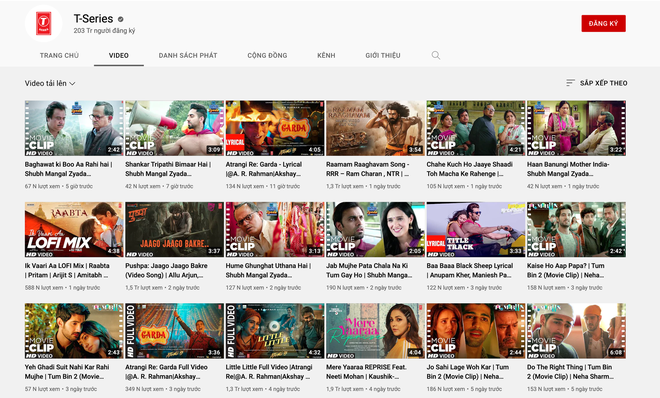This screenshot has height=398, width=660.
Task: Click title Kaise Ho Aap Papa? | Tum Bin 2
Action: (x=566, y=271)
